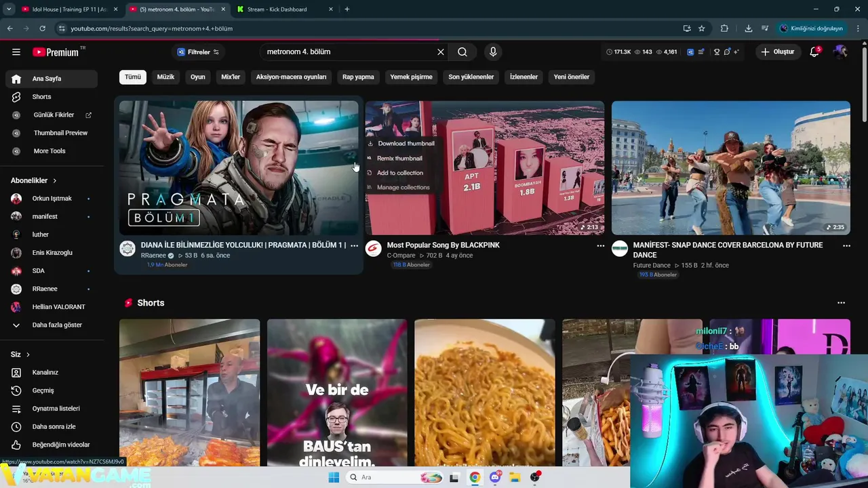The height and width of the screenshot is (488, 868).
Task: Click the install app icon in address bar
Action: [x=687, y=28]
